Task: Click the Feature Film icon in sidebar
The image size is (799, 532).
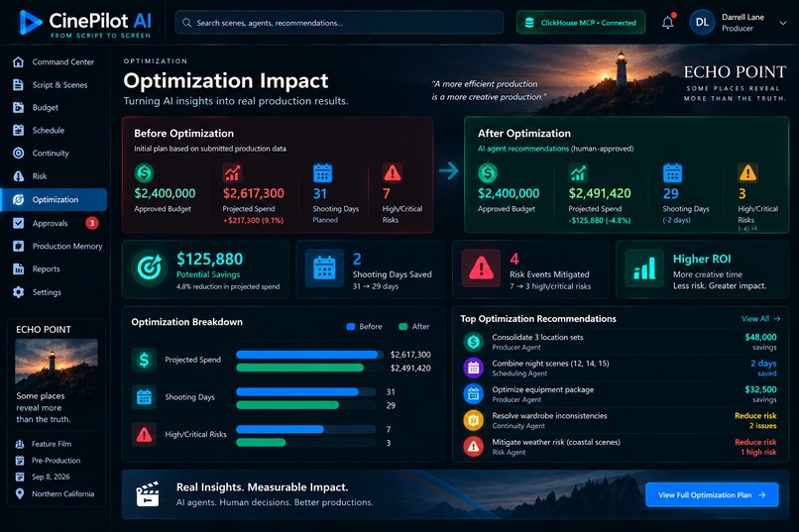Action: 20,444
